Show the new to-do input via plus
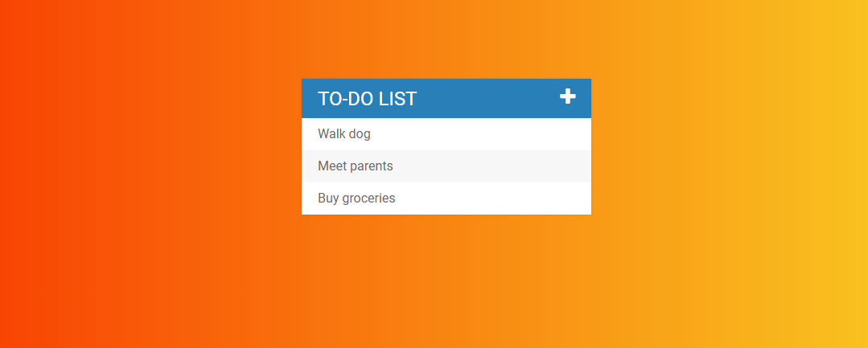 point(568,96)
